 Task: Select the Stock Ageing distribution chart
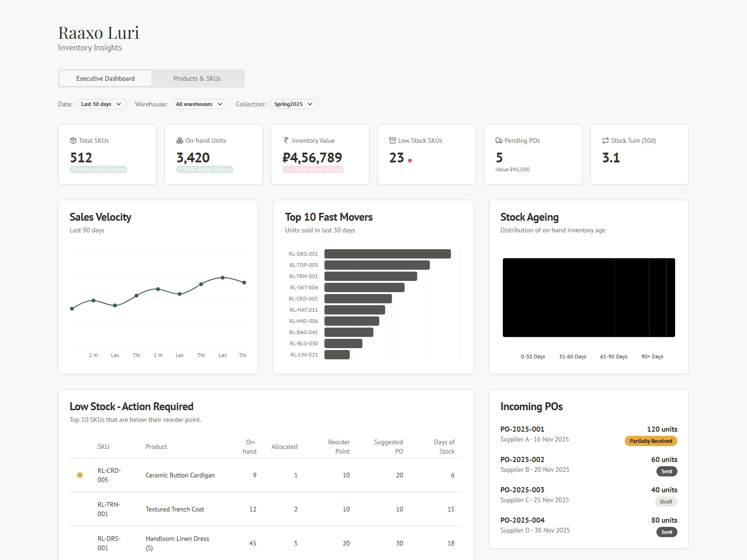coord(588,297)
